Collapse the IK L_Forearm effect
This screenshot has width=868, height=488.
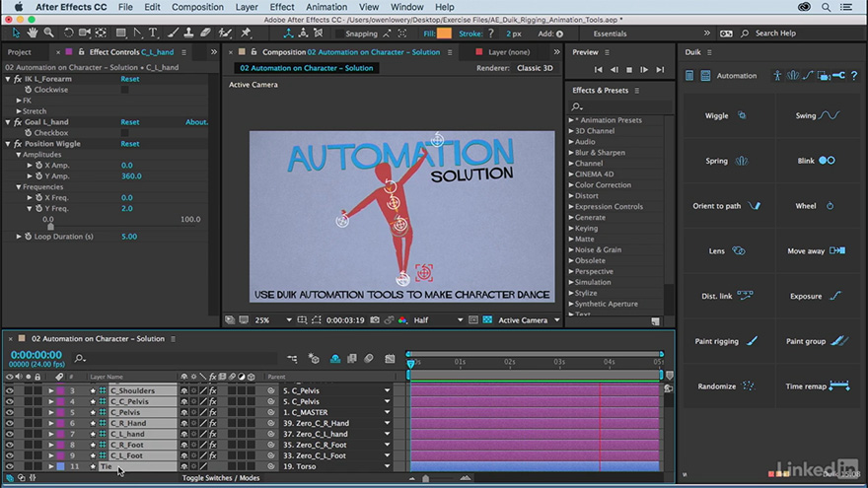pos(8,79)
